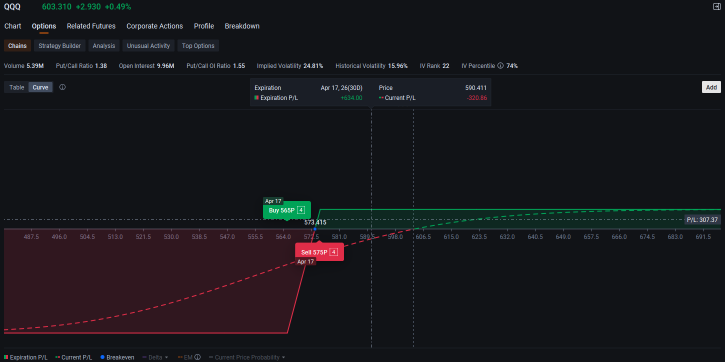Open the Curve view info icon
Screen dimensions: 725x362
click(62, 87)
